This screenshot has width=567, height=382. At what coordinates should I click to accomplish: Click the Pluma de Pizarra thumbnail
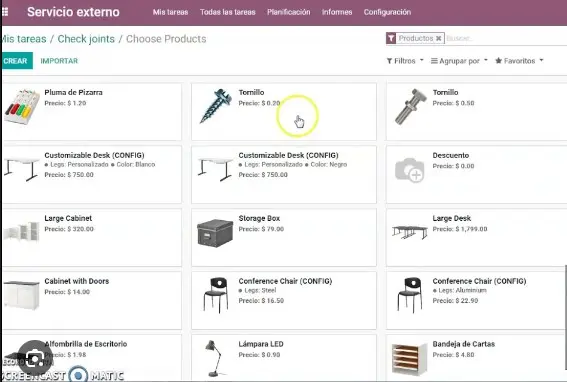point(22,107)
